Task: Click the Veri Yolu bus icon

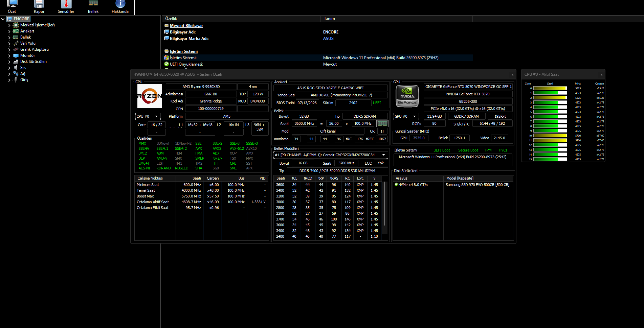Action: click(x=16, y=43)
